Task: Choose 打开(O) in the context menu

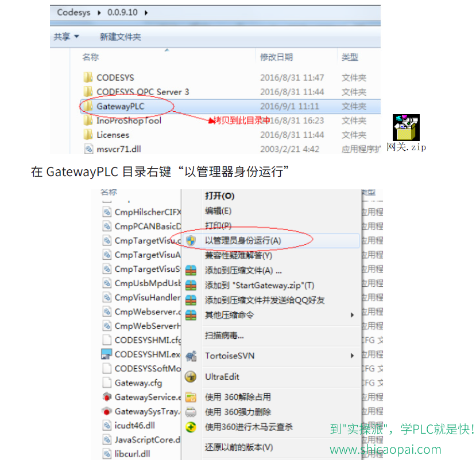Action: 219,196
